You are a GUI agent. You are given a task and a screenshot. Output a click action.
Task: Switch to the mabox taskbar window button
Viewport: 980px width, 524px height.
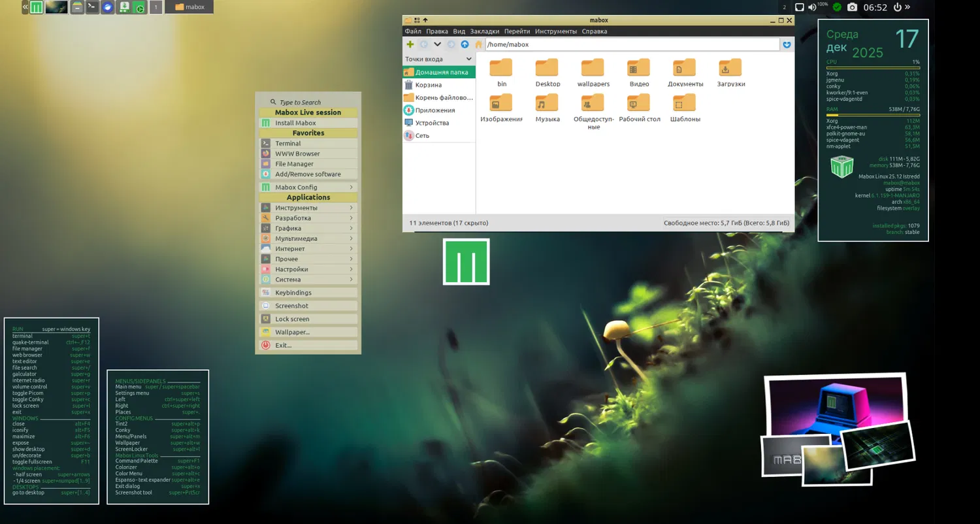(x=189, y=7)
